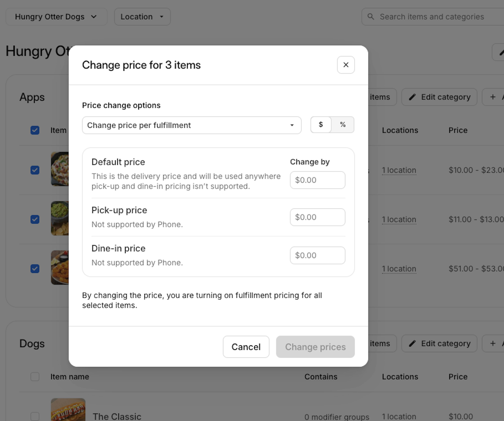The image size is (504, 421).
Task: Open The Classic hot dog thumbnail
Action: coord(68,410)
